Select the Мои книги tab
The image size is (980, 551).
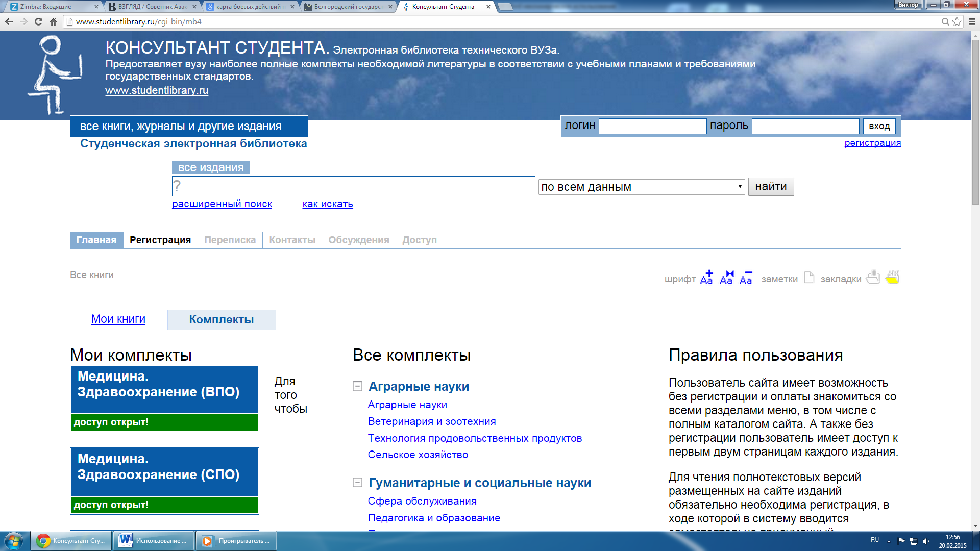(118, 319)
